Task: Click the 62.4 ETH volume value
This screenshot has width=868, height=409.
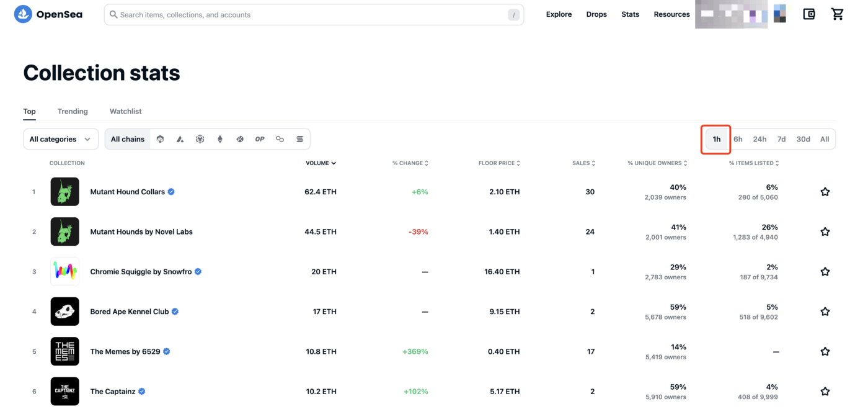Action: pyautogui.click(x=321, y=192)
